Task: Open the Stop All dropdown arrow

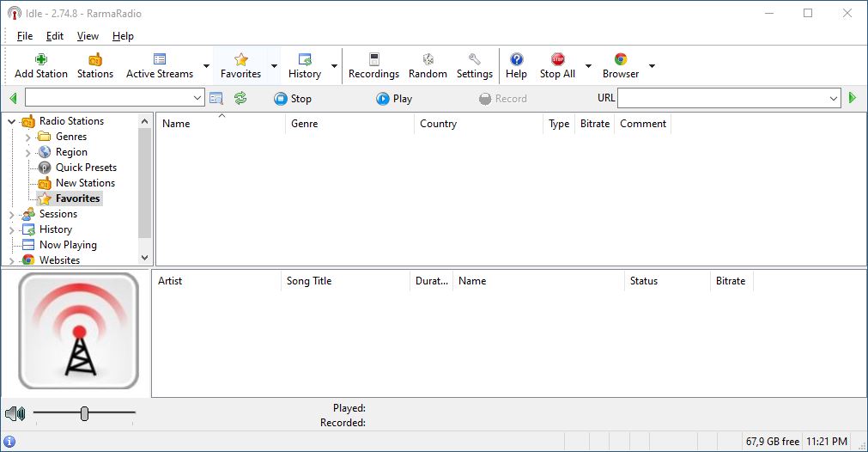Action: [588, 66]
